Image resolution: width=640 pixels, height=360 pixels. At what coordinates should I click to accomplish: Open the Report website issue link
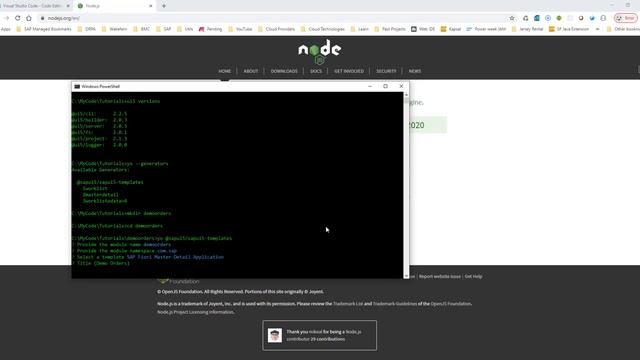[x=440, y=276]
